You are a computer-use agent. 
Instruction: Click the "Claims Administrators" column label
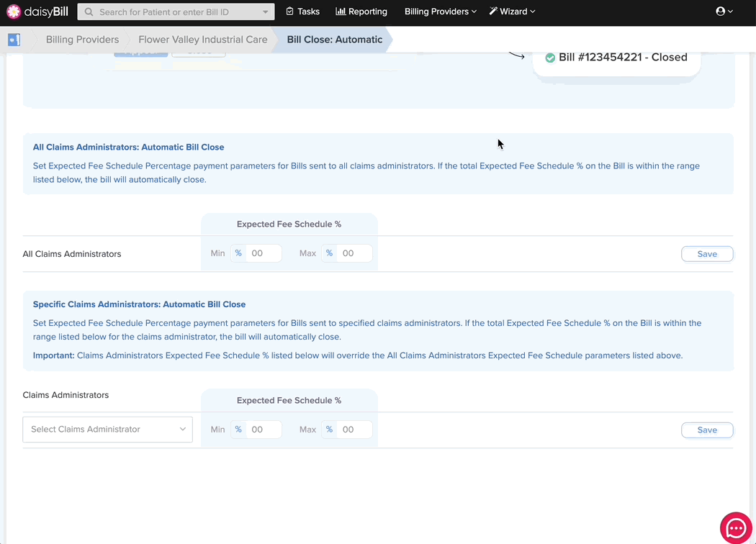tap(66, 395)
